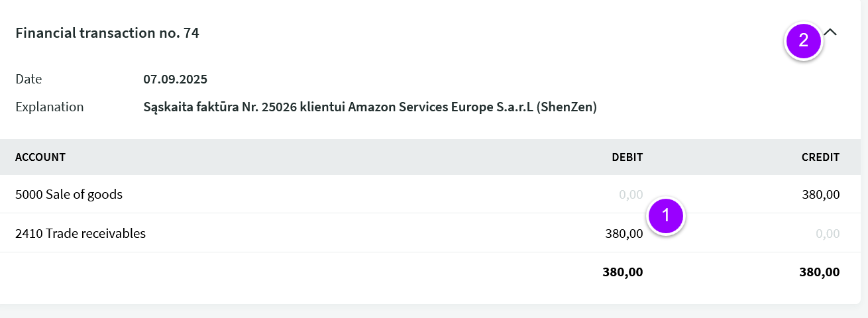
Task: Click the Explanation field label
Action: point(50,107)
